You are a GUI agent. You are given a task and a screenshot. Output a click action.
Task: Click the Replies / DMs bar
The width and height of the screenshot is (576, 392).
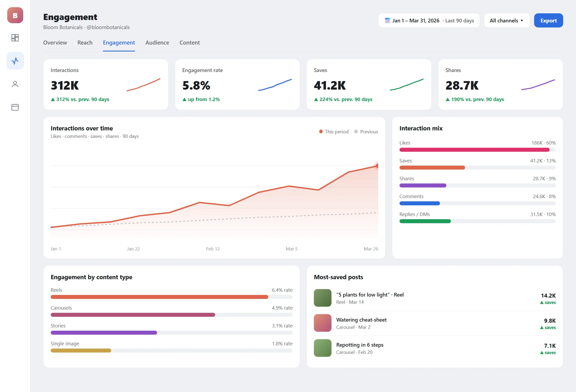pos(477,221)
